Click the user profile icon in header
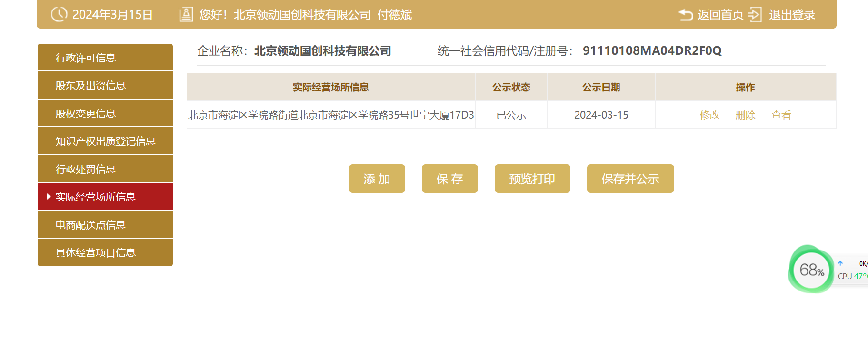Image resolution: width=868 pixels, height=341 pixels. pyautogui.click(x=186, y=14)
